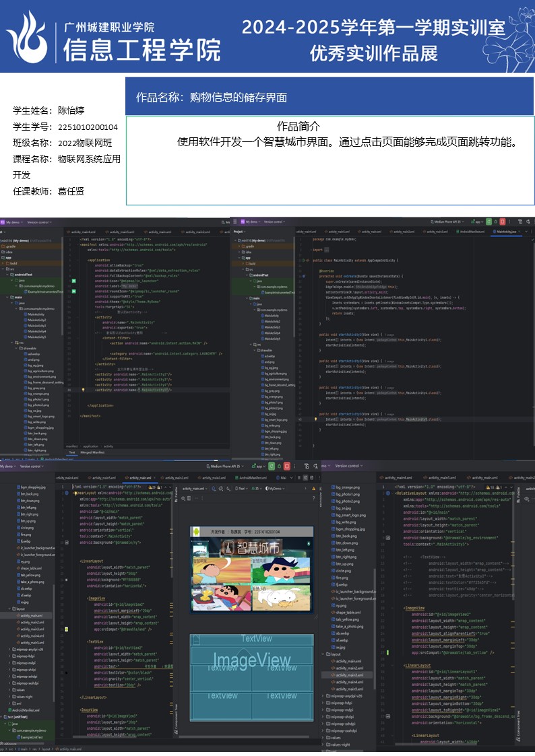This screenshot has width=535, height=756.
Task: Open the Merged Manifest tab
Action: click(x=91, y=452)
